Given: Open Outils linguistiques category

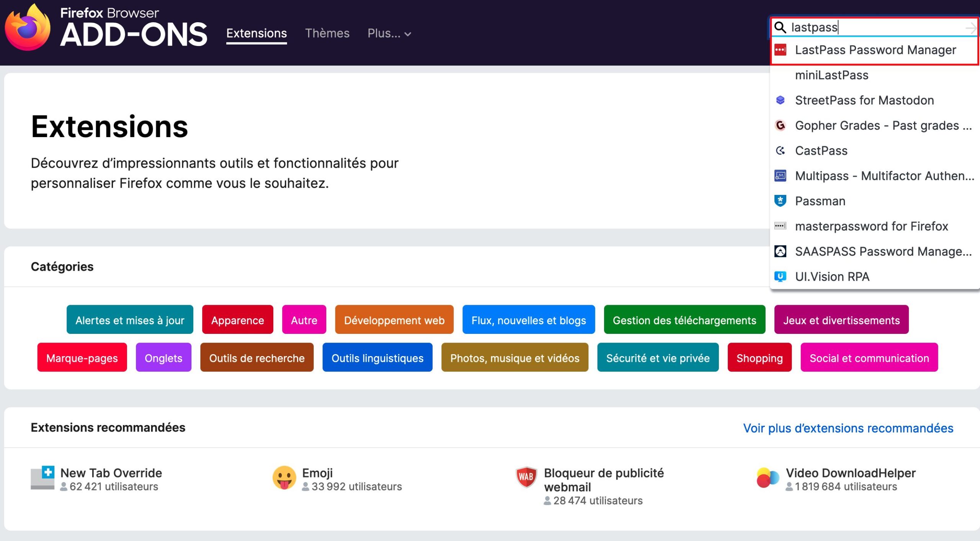Looking at the screenshot, I should coord(377,358).
